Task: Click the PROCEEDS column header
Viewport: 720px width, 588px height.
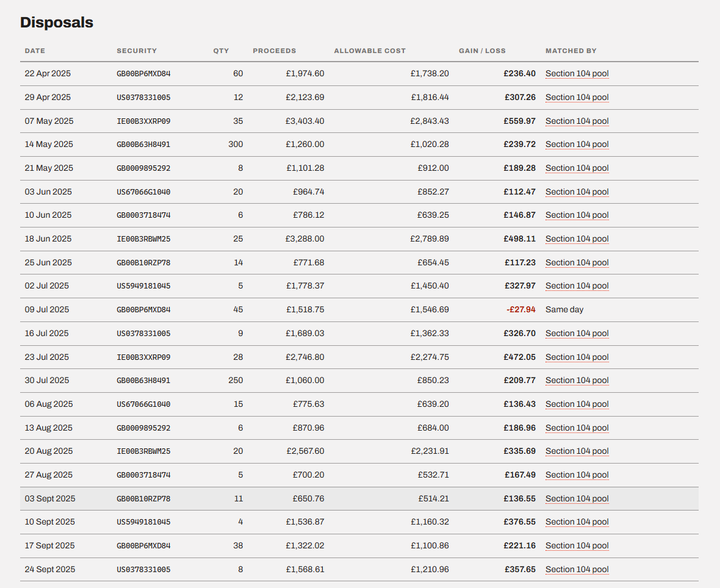Action: pyautogui.click(x=274, y=51)
